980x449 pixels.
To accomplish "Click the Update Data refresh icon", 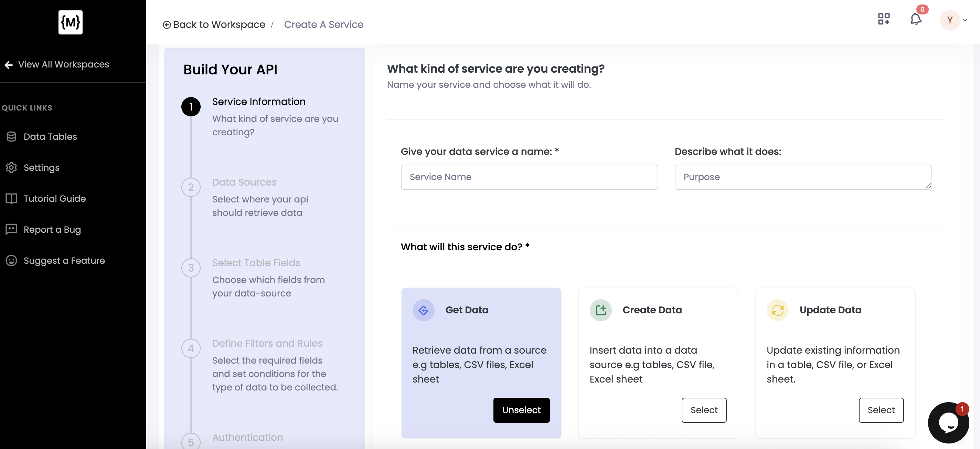I will pyautogui.click(x=777, y=310).
